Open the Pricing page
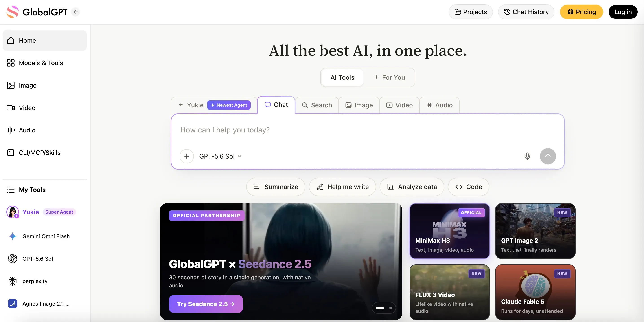Image resolution: width=644 pixels, height=322 pixels. coord(581,12)
